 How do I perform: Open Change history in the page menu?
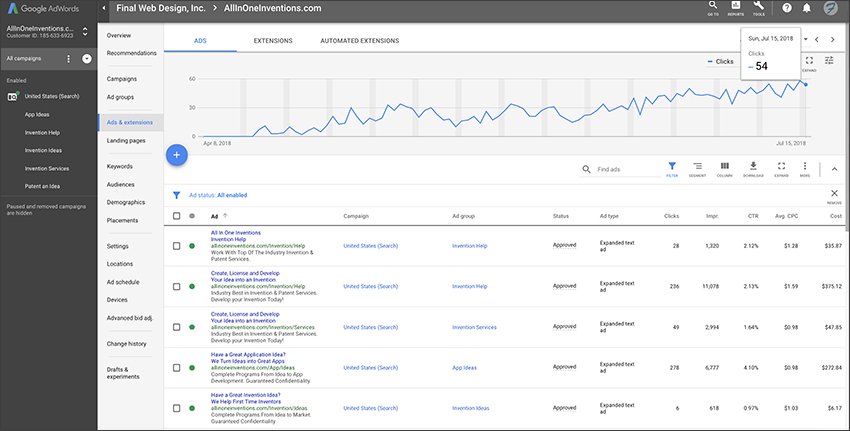click(126, 344)
